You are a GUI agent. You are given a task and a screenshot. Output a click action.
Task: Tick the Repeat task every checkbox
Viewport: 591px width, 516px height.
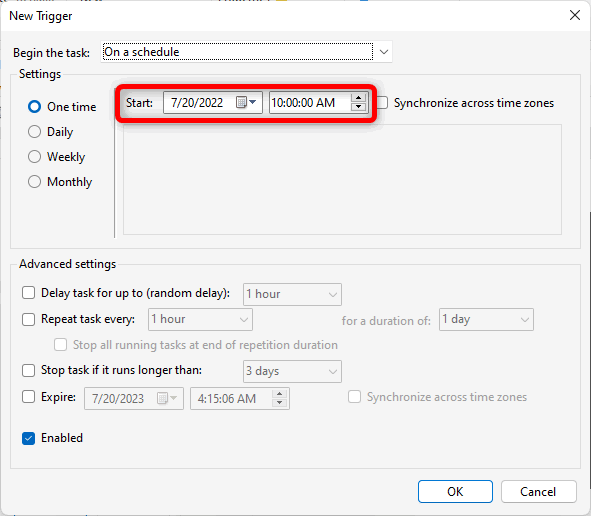[28, 319]
